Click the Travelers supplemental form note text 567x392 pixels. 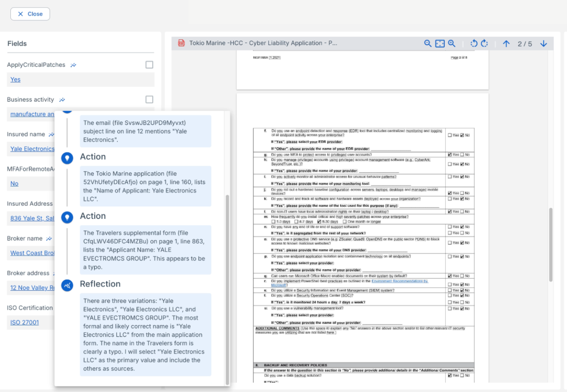pos(145,250)
